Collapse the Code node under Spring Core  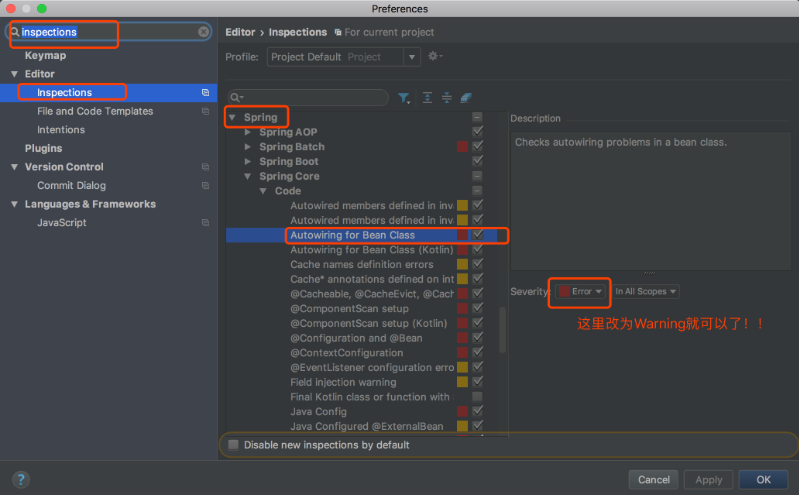263,191
